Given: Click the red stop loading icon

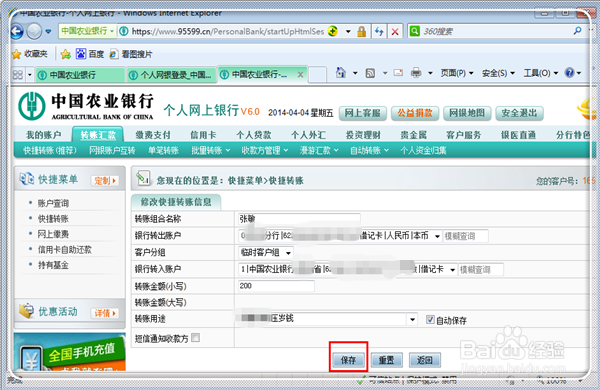Looking at the screenshot, I should pyautogui.click(x=395, y=31).
